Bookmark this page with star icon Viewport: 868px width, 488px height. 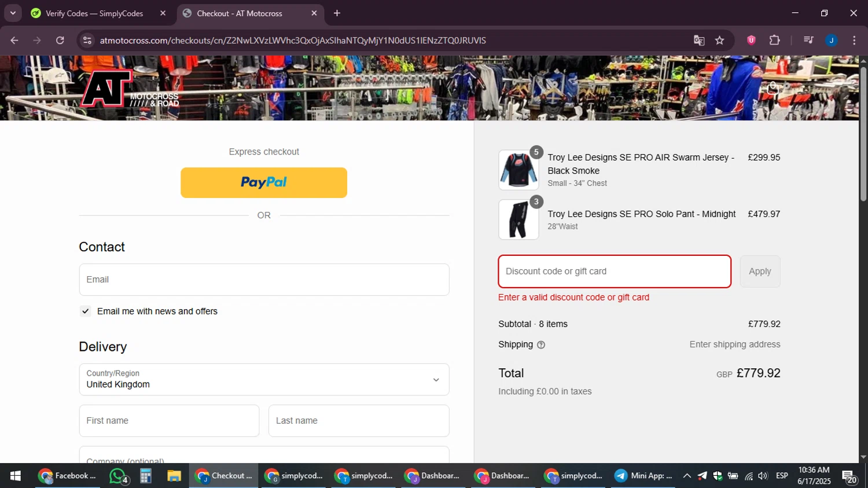(719, 41)
